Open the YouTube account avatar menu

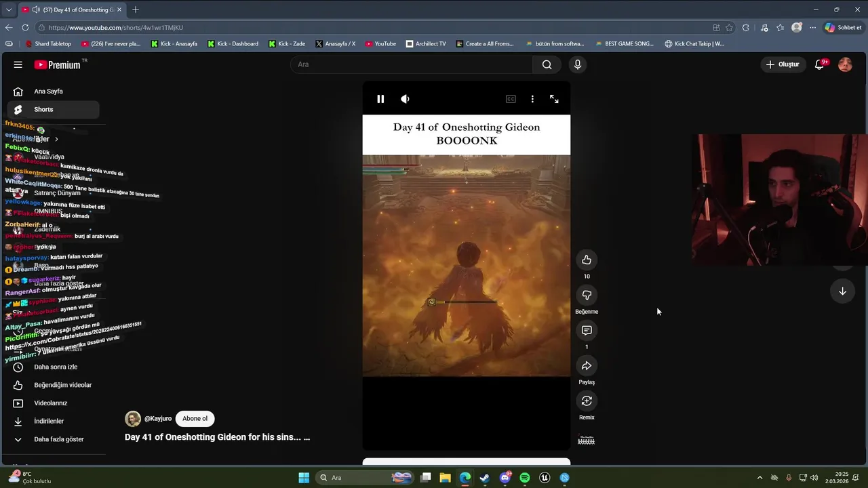pos(845,64)
